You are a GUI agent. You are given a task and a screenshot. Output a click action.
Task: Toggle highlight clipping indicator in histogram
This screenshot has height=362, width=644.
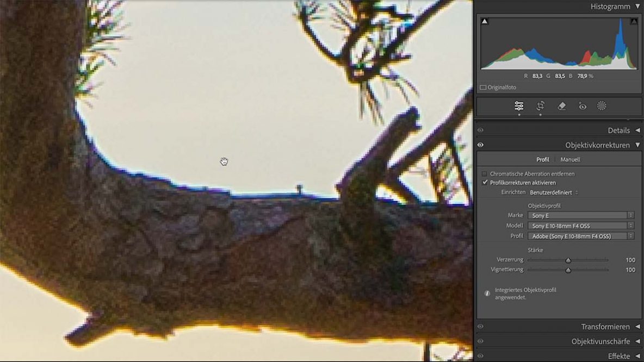pos(634,21)
